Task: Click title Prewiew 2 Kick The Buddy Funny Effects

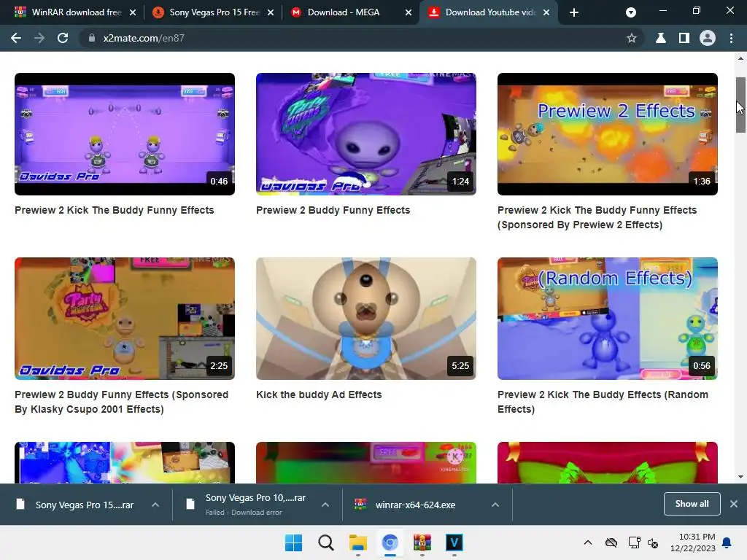Action: tap(115, 210)
